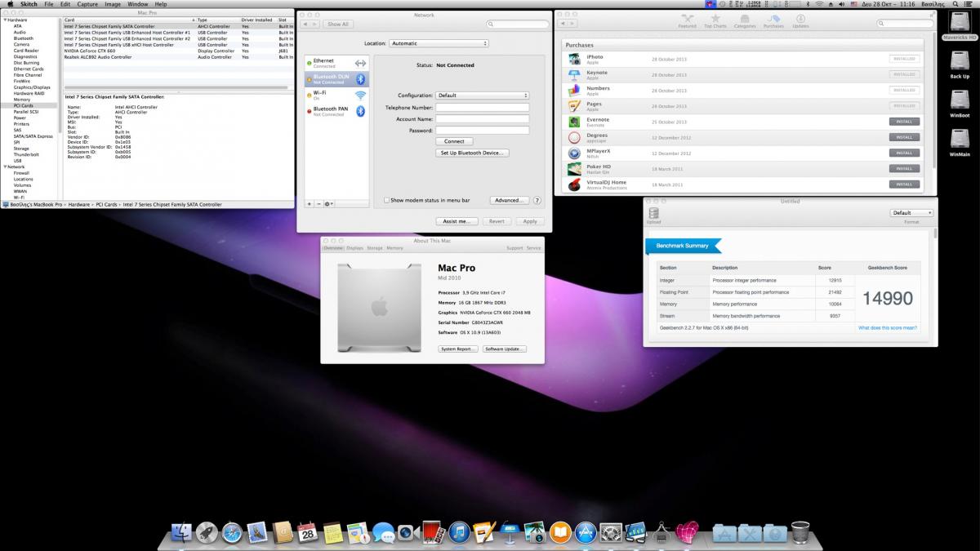Open the Trash in the Dock

tap(800, 533)
